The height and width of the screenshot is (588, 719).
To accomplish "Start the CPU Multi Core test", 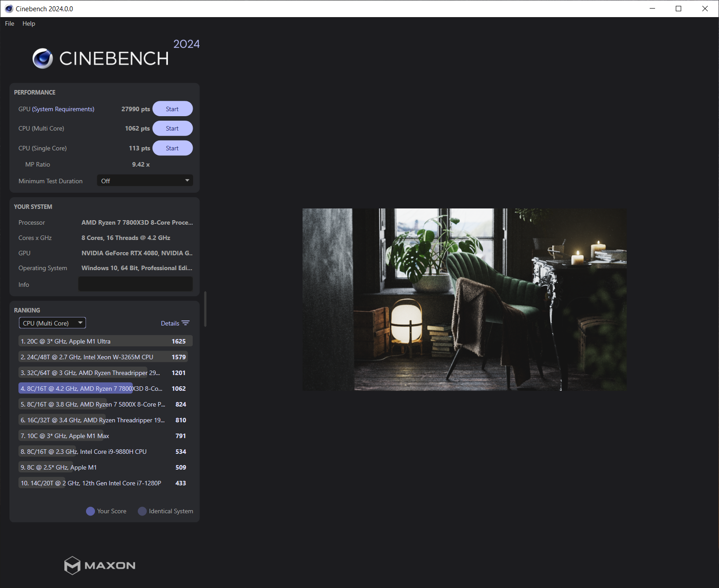I will point(172,128).
